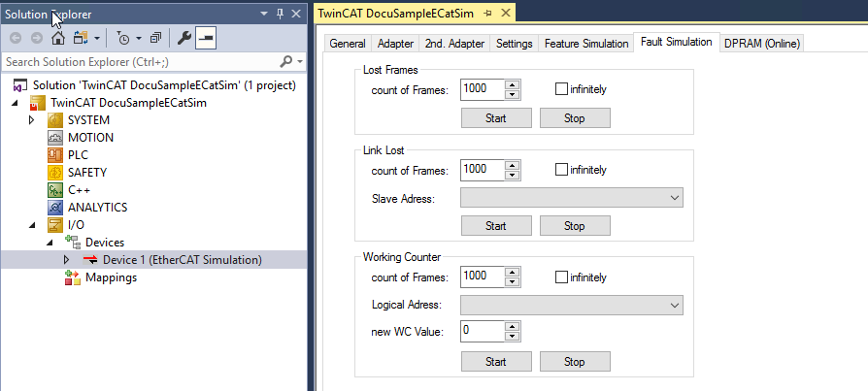The height and width of the screenshot is (391, 868).
Task: Click the EtherCAT Simulation device icon
Action: [x=90, y=260]
